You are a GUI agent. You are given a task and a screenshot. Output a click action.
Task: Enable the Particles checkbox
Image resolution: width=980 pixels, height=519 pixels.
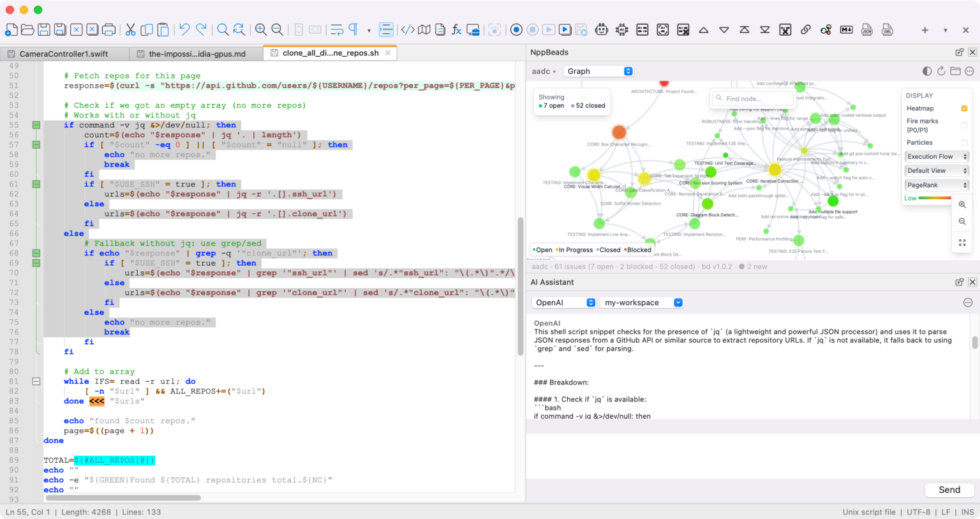(965, 142)
